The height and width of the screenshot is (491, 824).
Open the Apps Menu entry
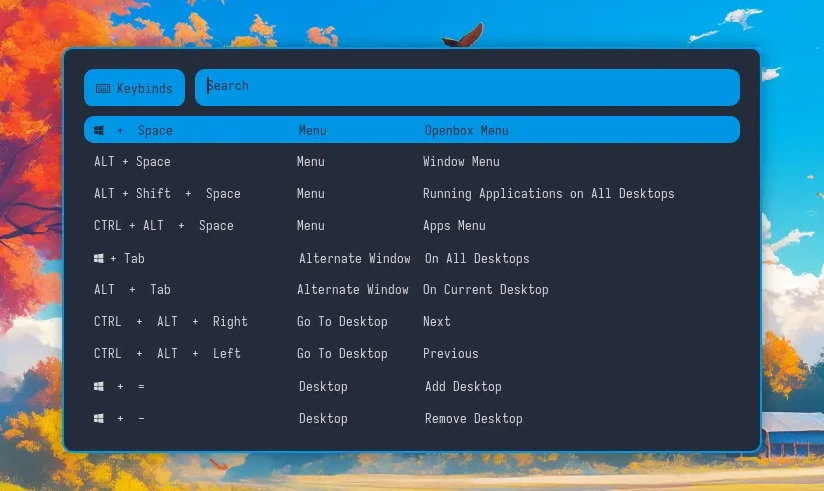[x=454, y=225]
